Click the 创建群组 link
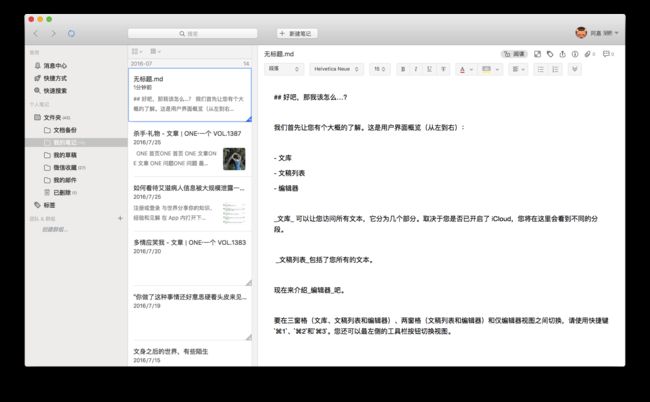The height and width of the screenshot is (402, 650). (55, 229)
